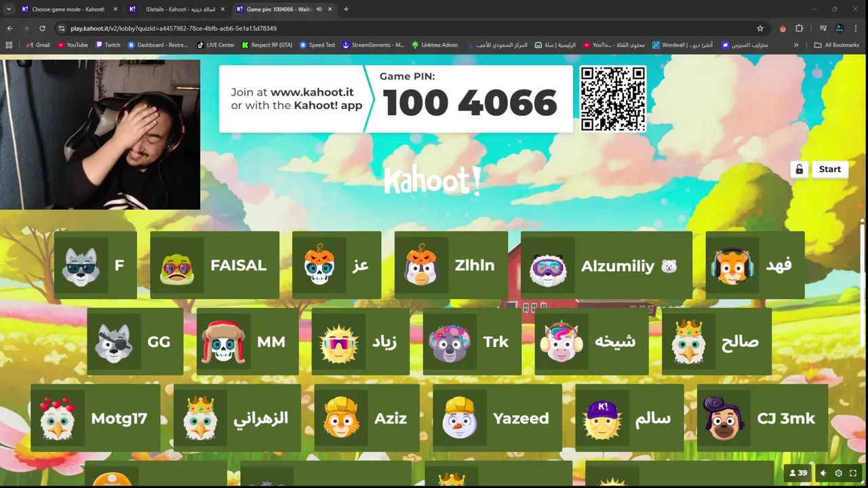Click the streamer webcam overlay
Viewport: 868px width, 488px height.
point(100,134)
